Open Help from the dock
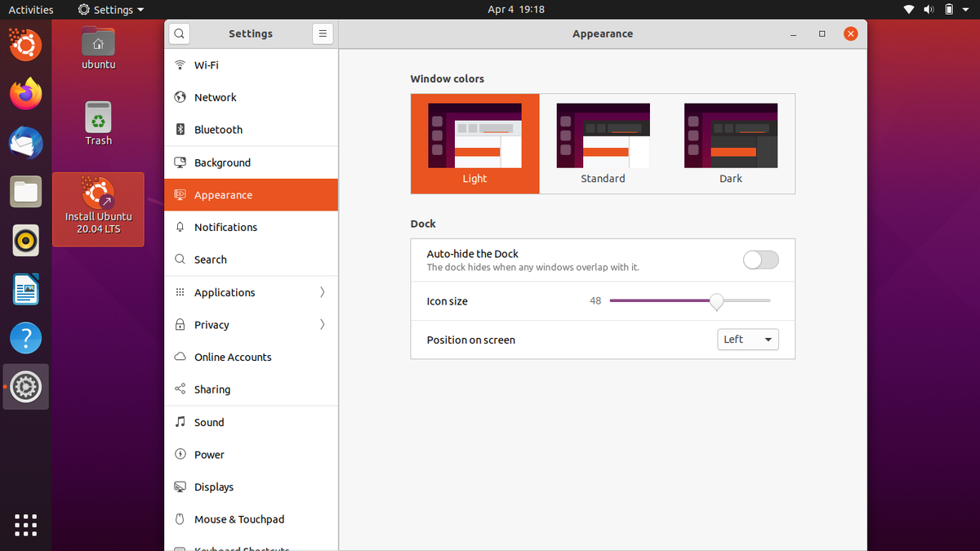980x551 pixels. point(25,338)
